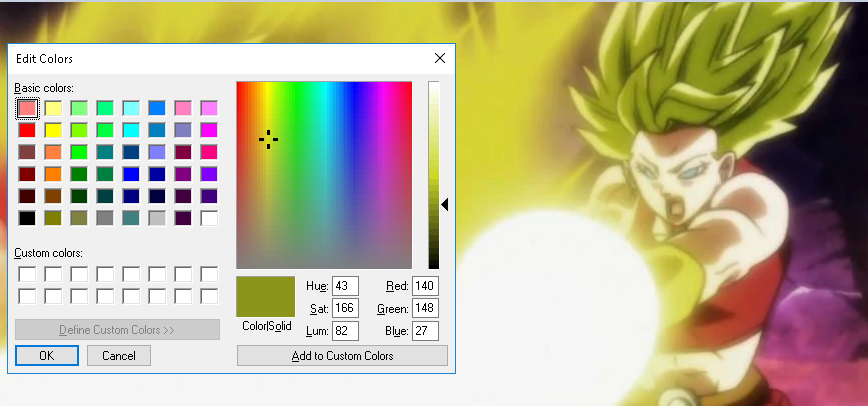Click into the Blue value field
The height and width of the screenshot is (406, 868).
[x=426, y=331]
